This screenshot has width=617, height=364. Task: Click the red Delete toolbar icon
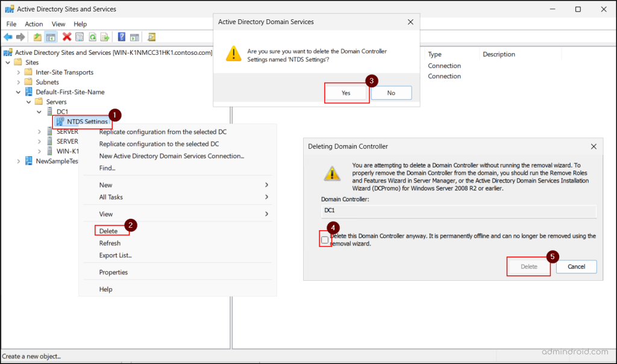pyautogui.click(x=67, y=37)
